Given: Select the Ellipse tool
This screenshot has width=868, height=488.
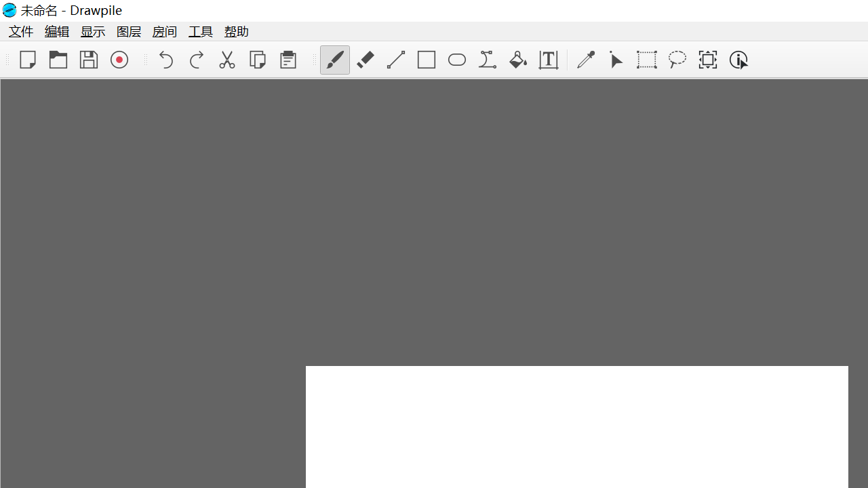Looking at the screenshot, I should (x=456, y=60).
